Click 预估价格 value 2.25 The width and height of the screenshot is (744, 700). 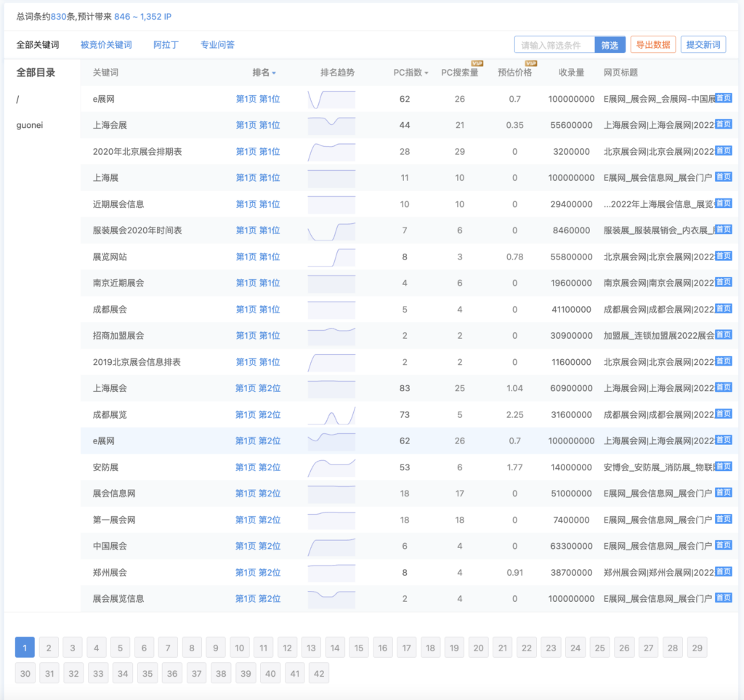coord(515,415)
